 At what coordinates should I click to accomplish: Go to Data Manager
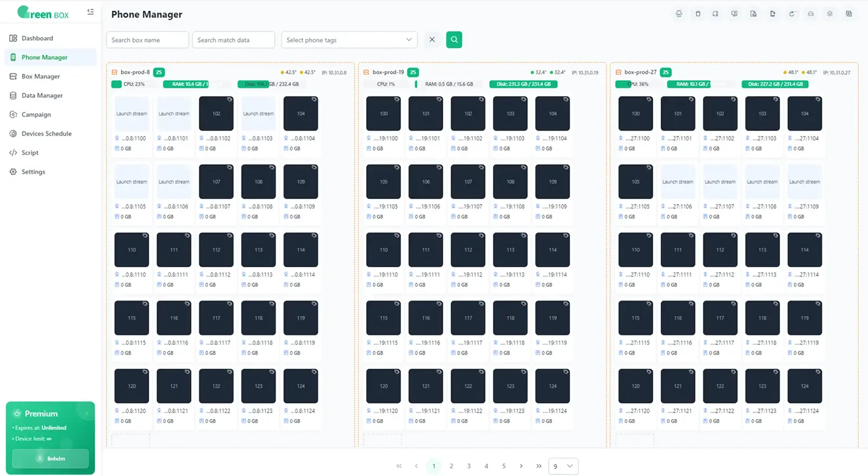50,95
